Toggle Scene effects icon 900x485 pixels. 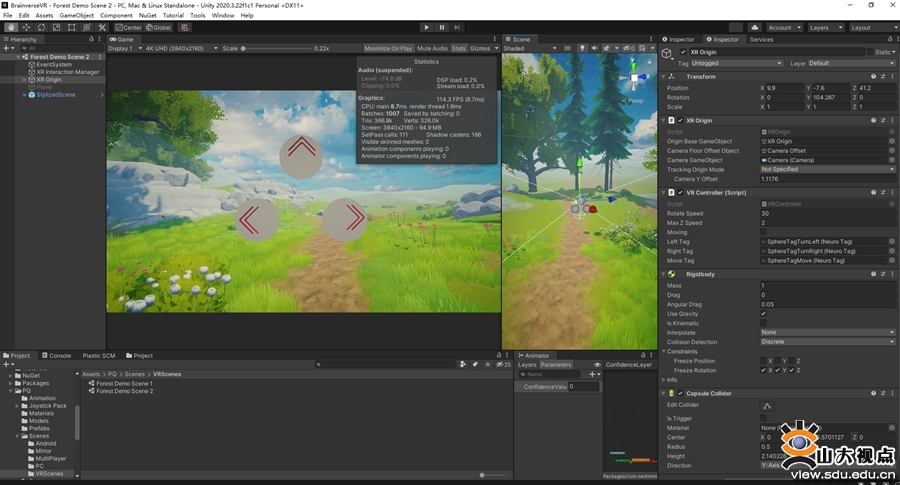(x=606, y=48)
